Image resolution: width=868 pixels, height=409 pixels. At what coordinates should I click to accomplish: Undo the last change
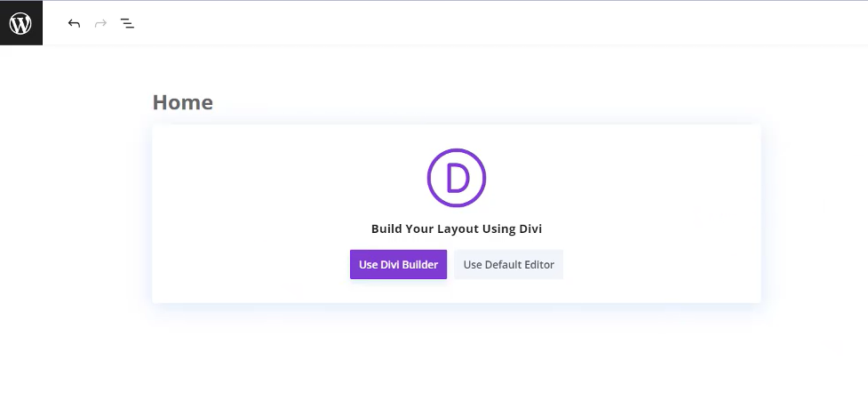pyautogui.click(x=74, y=23)
